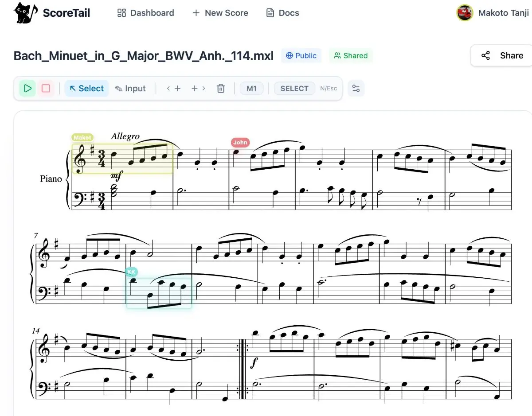Toggle the Public visibility badge
The width and height of the screenshot is (532, 416).
coord(301,55)
